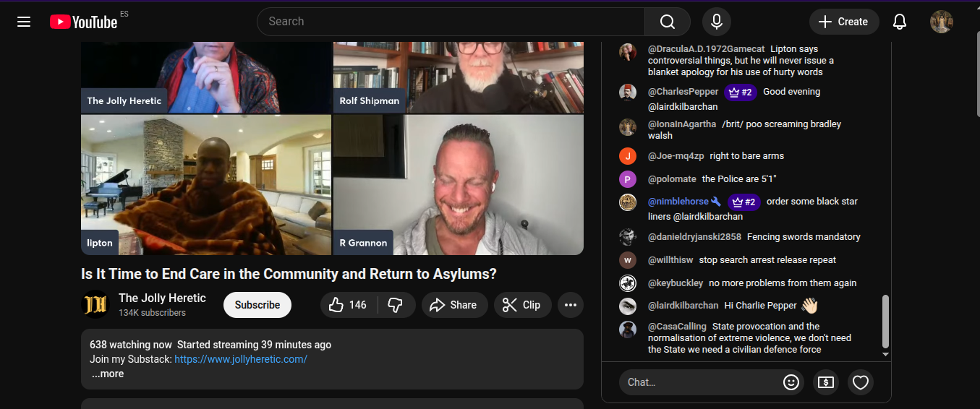The width and height of the screenshot is (980, 409).
Task: Select 'no more problems from them again' message
Action: pyautogui.click(x=783, y=283)
